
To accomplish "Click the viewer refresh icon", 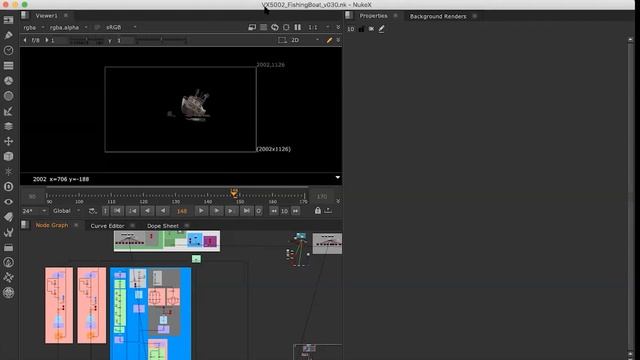I will [x=275, y=27].
